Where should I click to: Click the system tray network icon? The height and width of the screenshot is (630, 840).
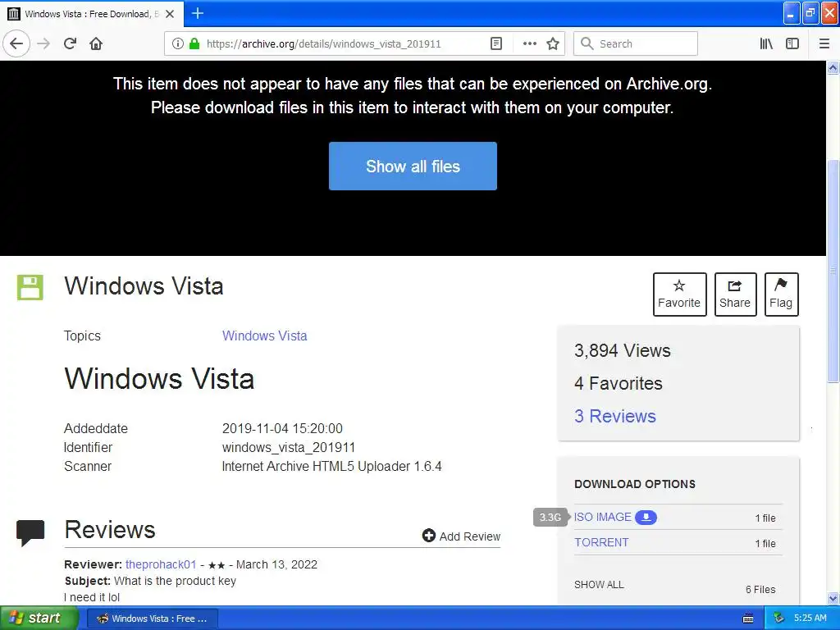(779, 619)
